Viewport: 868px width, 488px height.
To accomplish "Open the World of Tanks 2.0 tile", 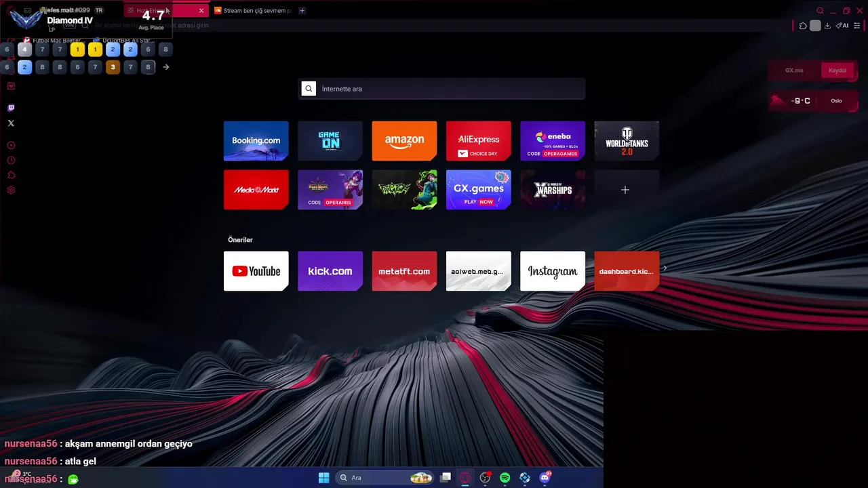I will tap(627, 141).
